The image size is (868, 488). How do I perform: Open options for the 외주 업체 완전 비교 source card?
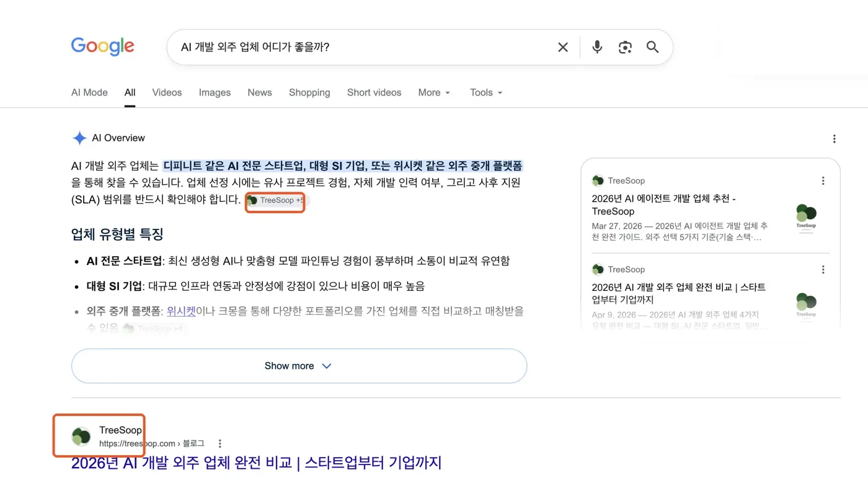pos(823,270)
